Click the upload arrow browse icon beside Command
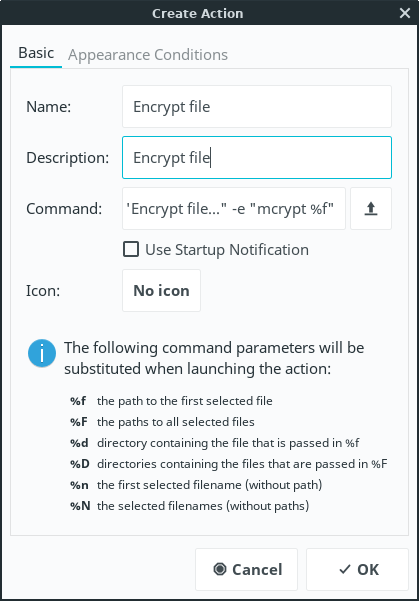Viewport: 419px width, 601px height. (x=371, y=209)
